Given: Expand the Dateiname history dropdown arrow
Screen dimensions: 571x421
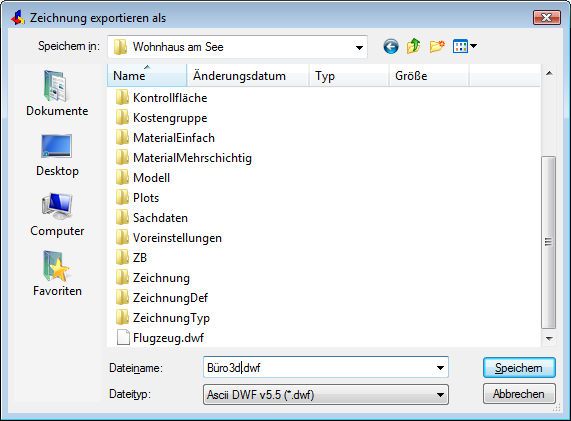Looking at the screenshot, I should pyautogui.click(x=440, y=368).
